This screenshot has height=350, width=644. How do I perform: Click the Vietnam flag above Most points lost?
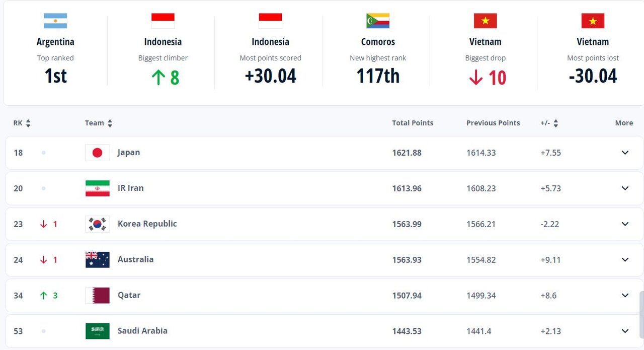coord(593,21)
